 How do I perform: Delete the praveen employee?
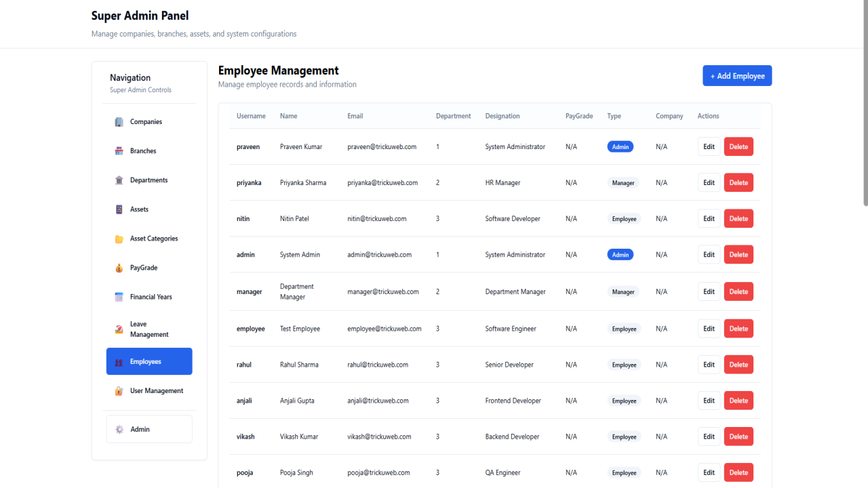coord(738,146)
